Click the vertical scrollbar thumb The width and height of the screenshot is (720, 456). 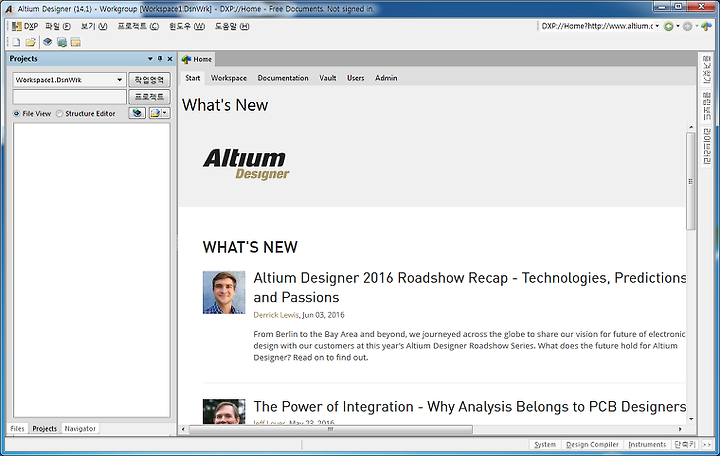[691, 181]
